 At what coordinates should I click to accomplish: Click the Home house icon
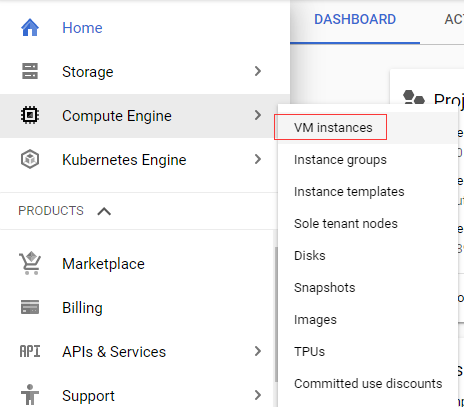coord(30,28)
